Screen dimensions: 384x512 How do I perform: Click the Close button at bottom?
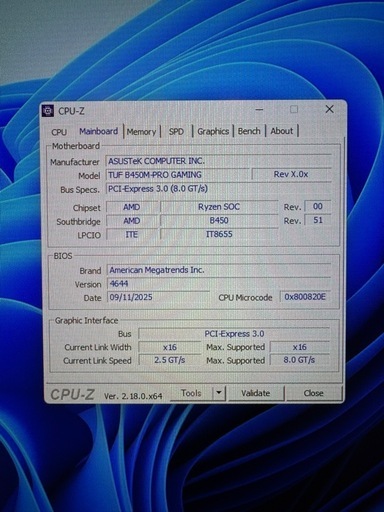[x=314, y=393]
